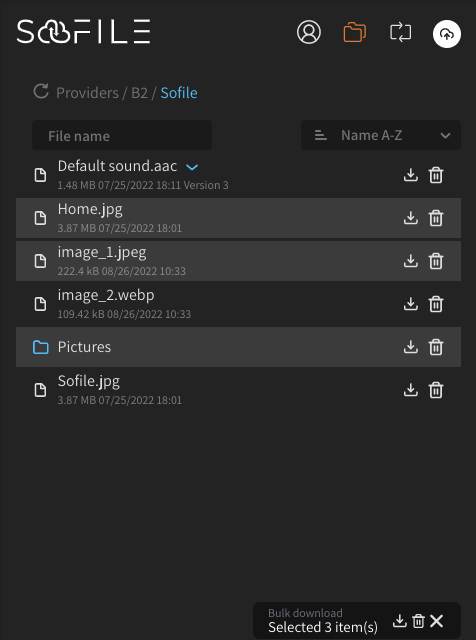
Task: Download Sofile.jpg
Action: [x=410, y=390]
